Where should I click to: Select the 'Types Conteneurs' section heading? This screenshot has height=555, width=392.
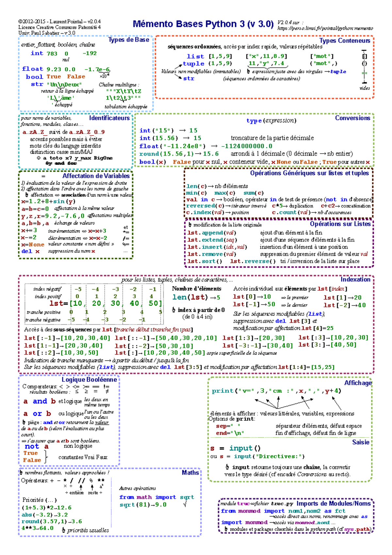click(344, 41)
